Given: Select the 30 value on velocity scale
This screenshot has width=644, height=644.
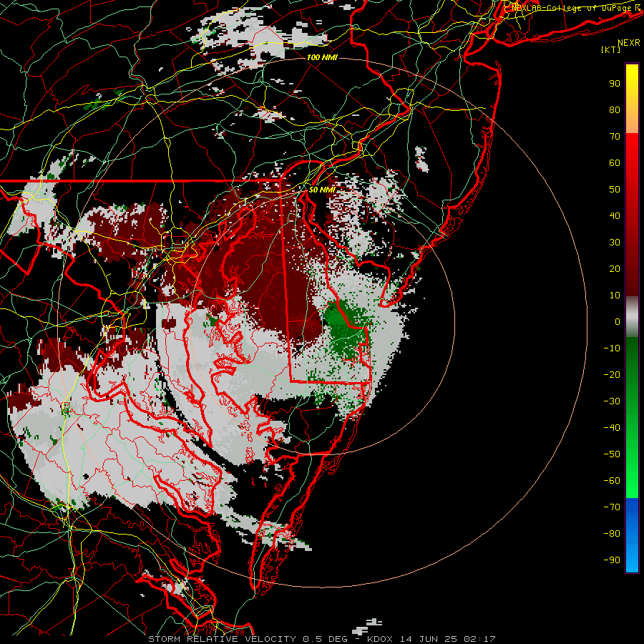Looking at the screenshot, I should coord(615,243).
